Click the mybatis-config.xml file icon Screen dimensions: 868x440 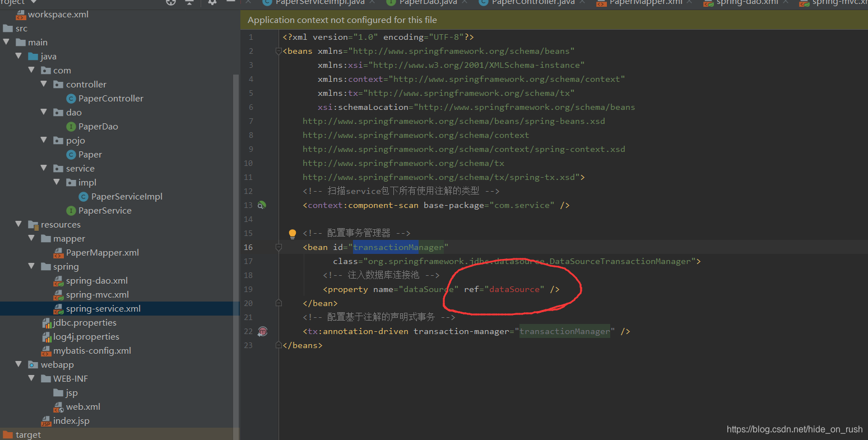click(47, 351)
